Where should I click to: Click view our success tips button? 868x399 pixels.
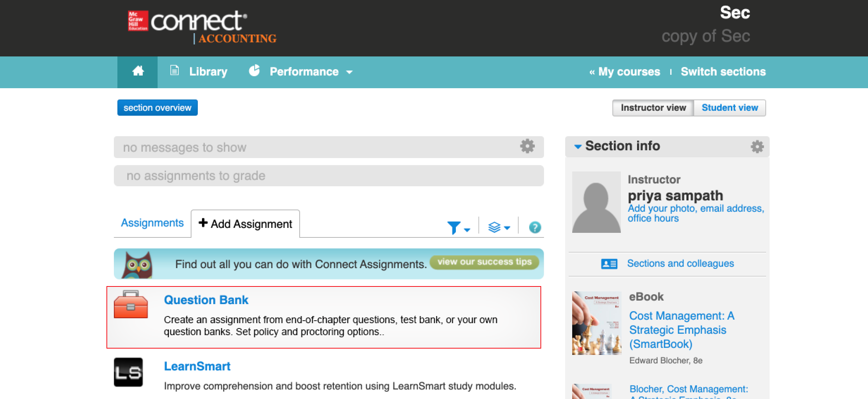click(484, 262)
